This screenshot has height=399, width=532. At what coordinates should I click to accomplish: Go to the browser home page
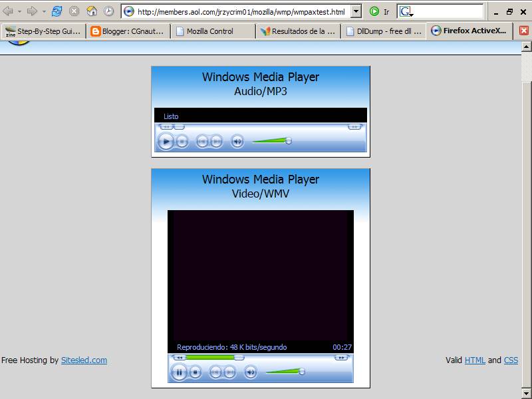pyautogui.click(x=92, y=11)
